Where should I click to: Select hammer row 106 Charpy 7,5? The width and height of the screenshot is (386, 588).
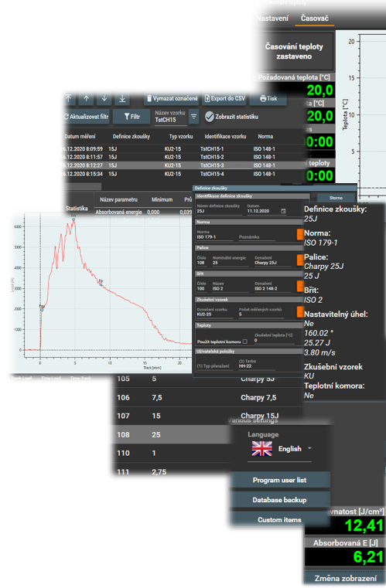point(208,397)
